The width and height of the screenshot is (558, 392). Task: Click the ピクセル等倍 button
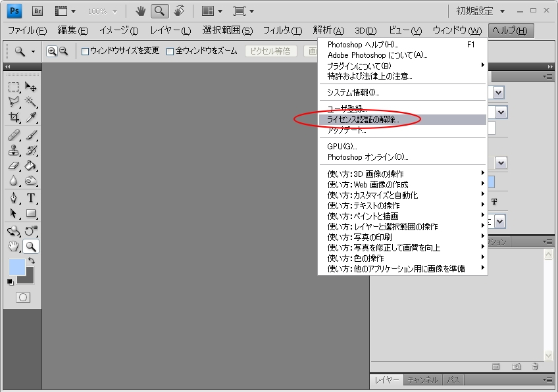[270, 51]
